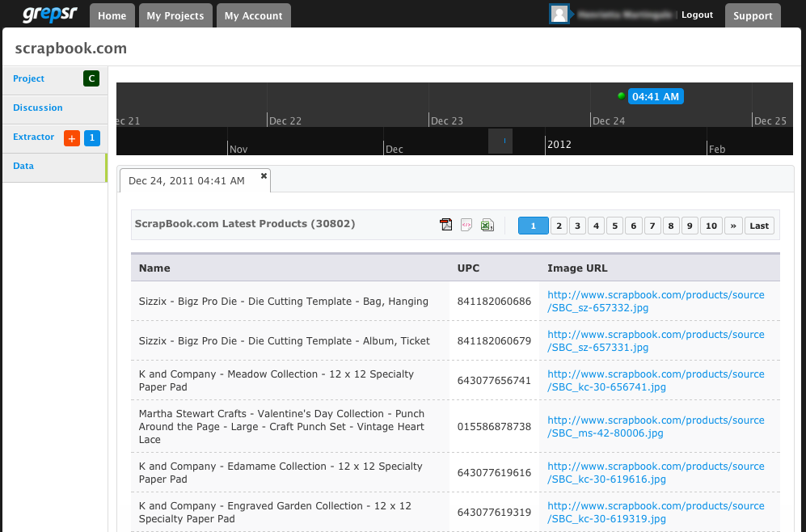The width and height of the screenshot is (806, 532).
Task: Go to page 5
Action: (x=614, y=226)
